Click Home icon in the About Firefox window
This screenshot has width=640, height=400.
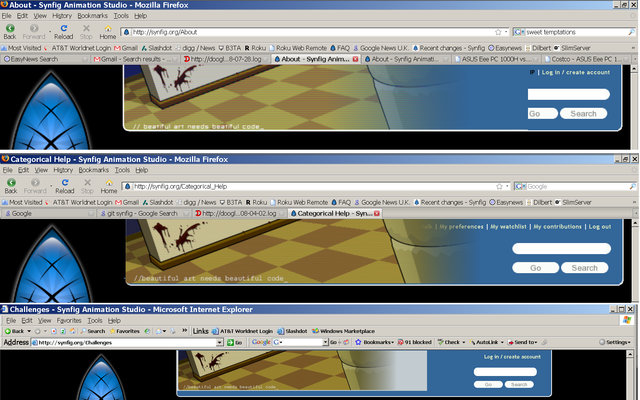tap(108, 29)
